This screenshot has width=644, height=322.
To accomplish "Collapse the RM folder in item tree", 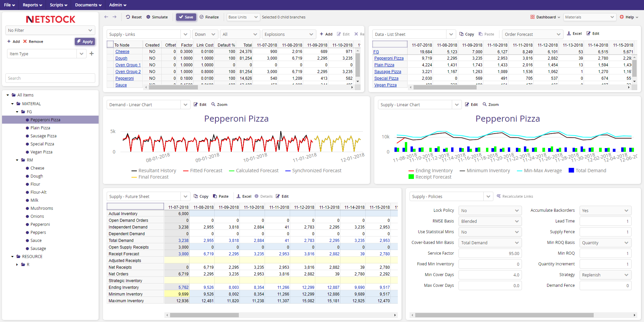I will tap(17, 160).
